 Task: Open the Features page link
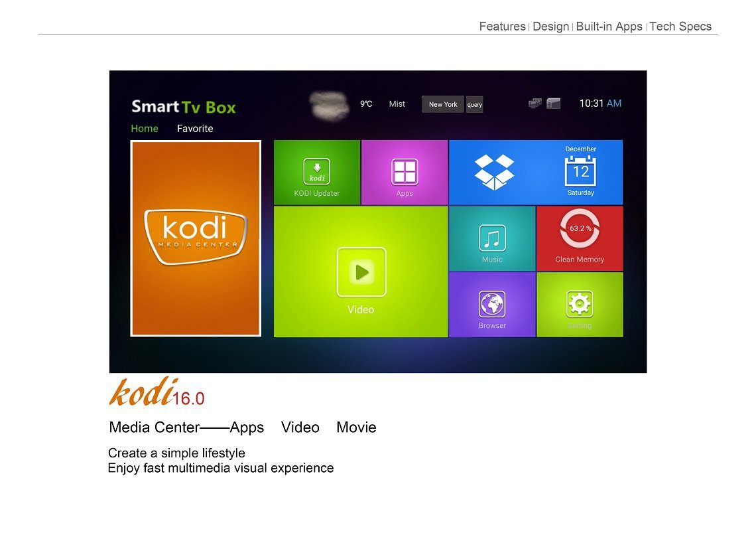tap(503, 27)
